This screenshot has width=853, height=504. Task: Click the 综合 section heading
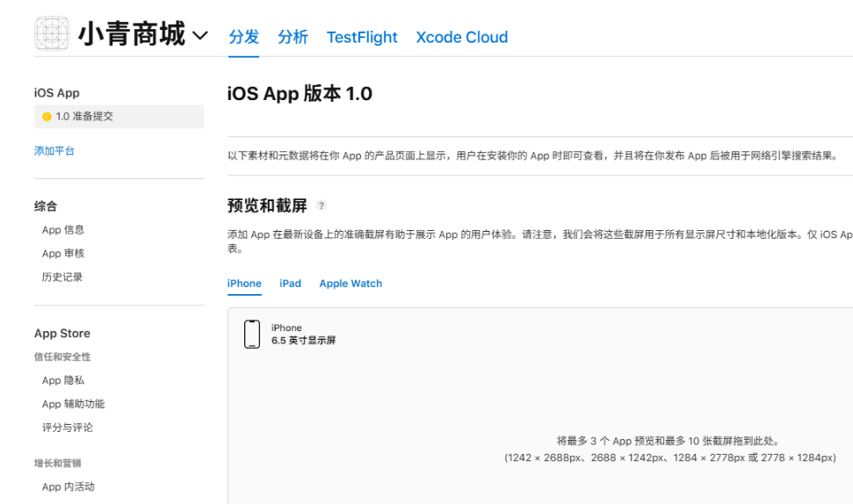click(46, 206)
